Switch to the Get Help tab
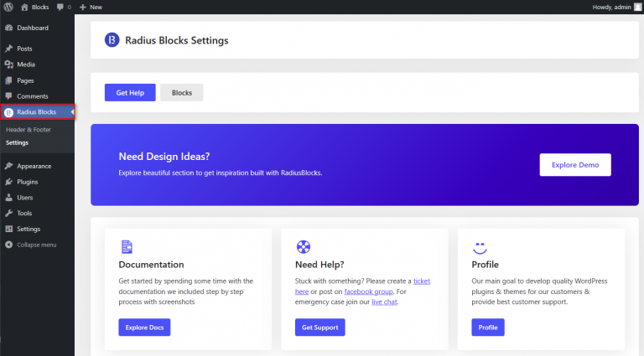 pos(130,93)
